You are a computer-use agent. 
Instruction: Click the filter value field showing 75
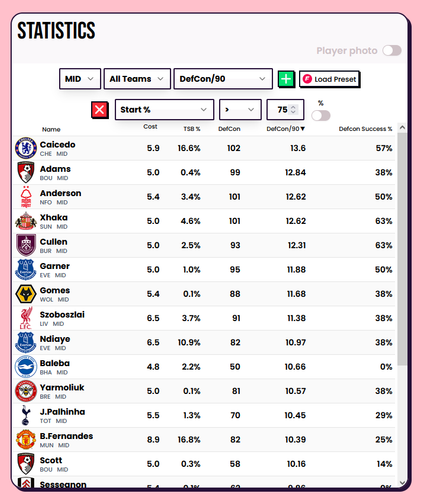pos(285,110)
